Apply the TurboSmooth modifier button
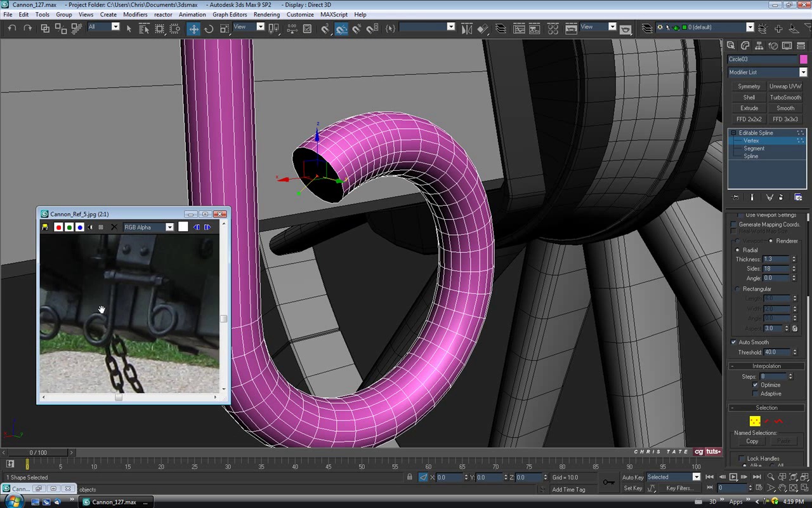The width and height of the screenshot is (812, 508). coord(785,97)
